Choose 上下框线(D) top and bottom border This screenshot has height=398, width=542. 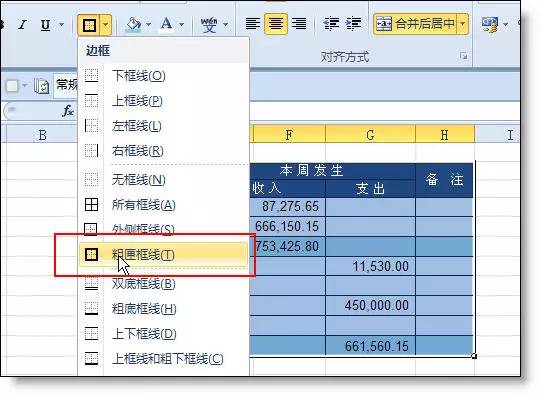163,334
